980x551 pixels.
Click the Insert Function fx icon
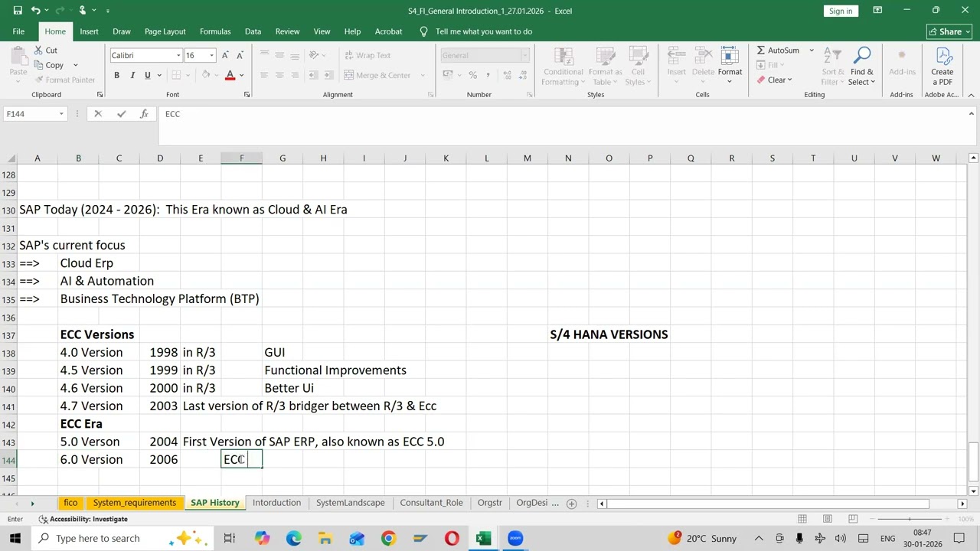[144, 114]
